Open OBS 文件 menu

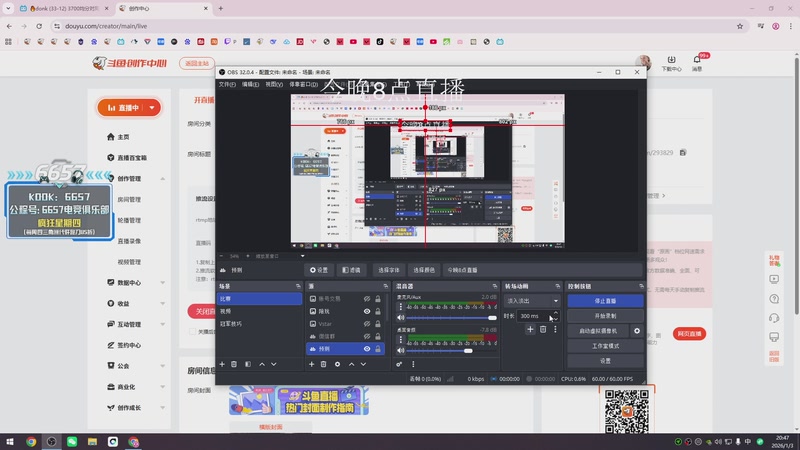pyautogui.click(x=227, y=84)
